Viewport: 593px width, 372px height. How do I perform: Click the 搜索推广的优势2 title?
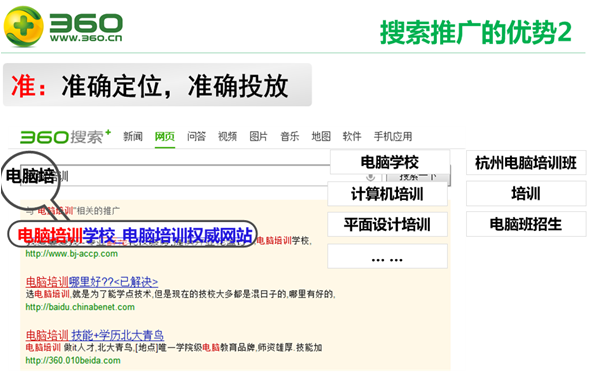(476, 33)
